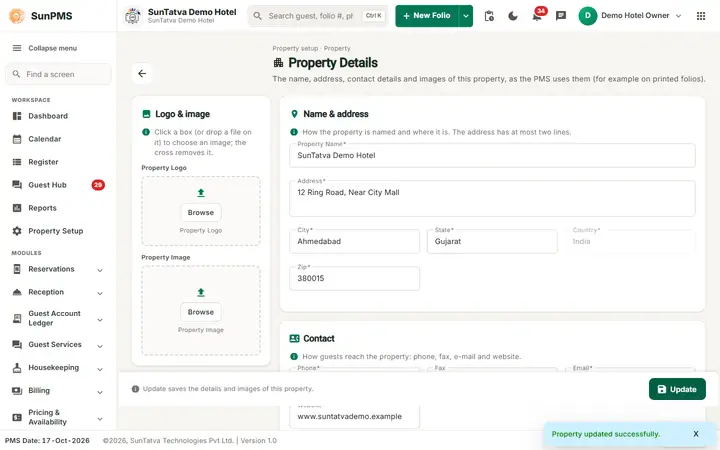Expand the Housekeeping module
The image size is (720, 450).
click(x=100, y=369)
